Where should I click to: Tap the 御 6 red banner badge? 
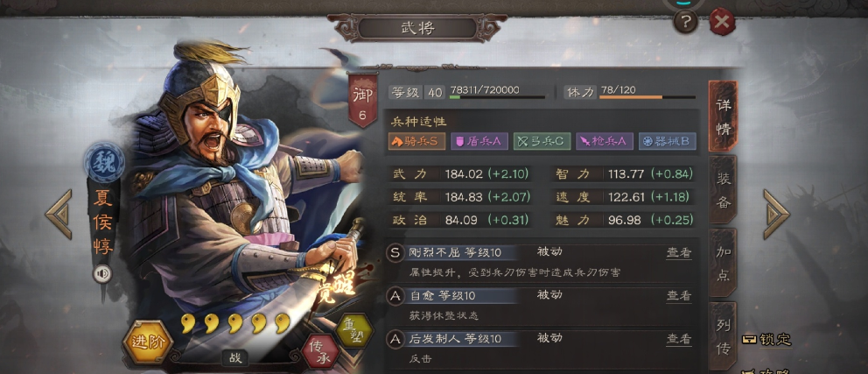tap(362, 100)
